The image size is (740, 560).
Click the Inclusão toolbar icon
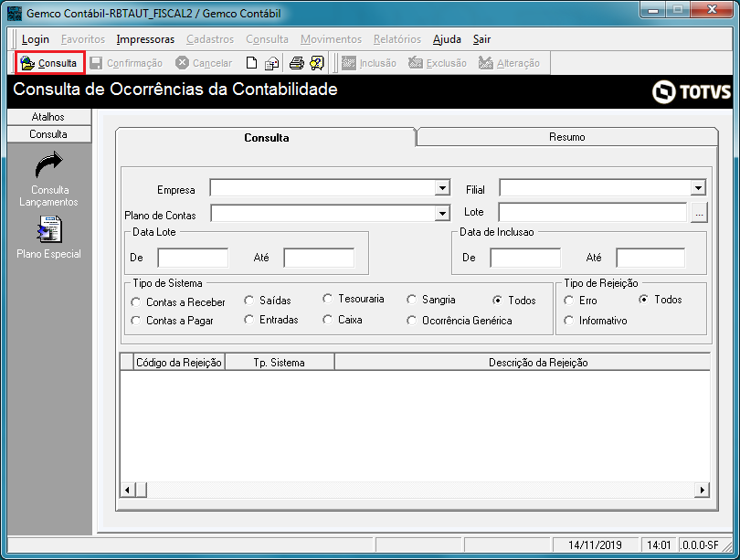pos(349,63)
